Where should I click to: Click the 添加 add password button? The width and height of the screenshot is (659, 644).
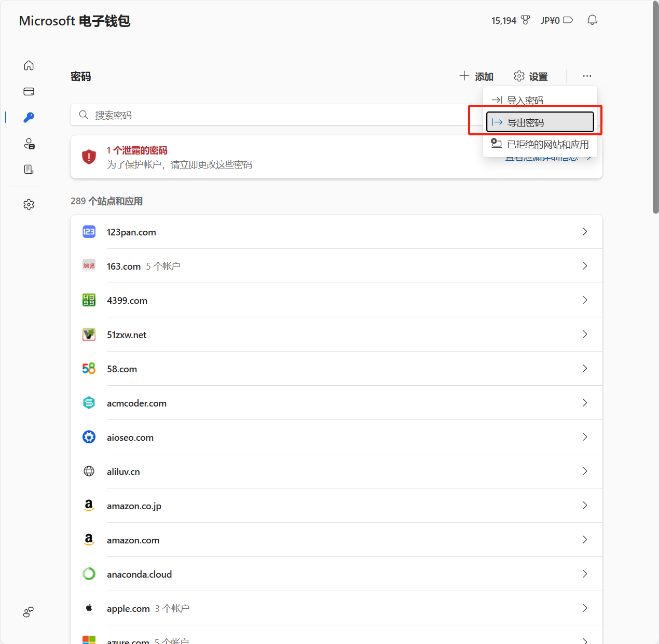pyautogui.click(x=476, y=76)
